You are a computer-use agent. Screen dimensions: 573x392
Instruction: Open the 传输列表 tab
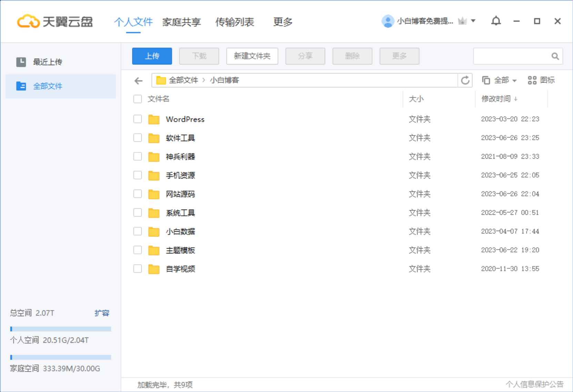click(x=234, y=22)
